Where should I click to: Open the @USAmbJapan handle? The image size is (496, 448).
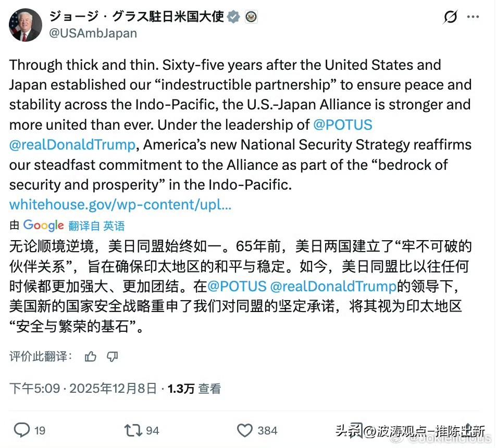point(93,33)
